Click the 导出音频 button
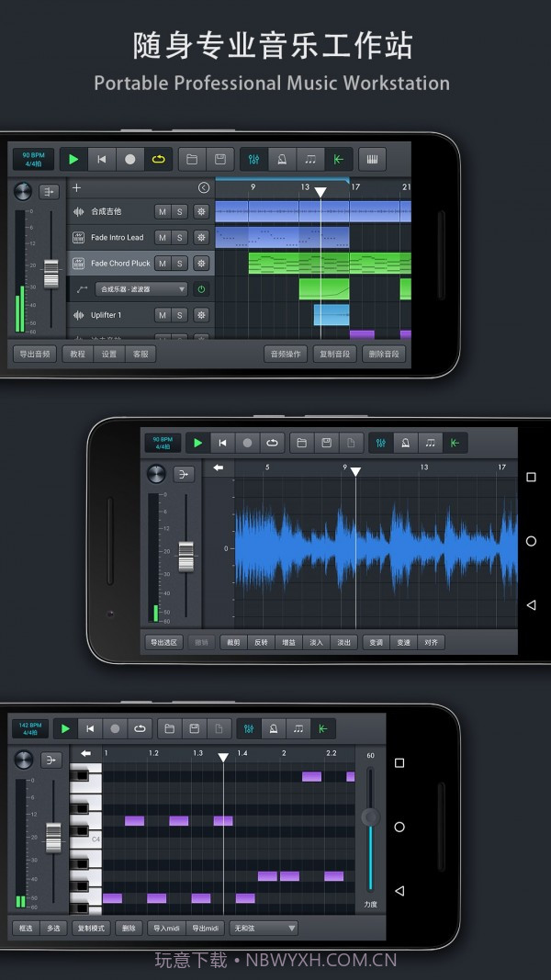Screen dimensions: 551x980 pyautogui.click(x=35, y=354)
